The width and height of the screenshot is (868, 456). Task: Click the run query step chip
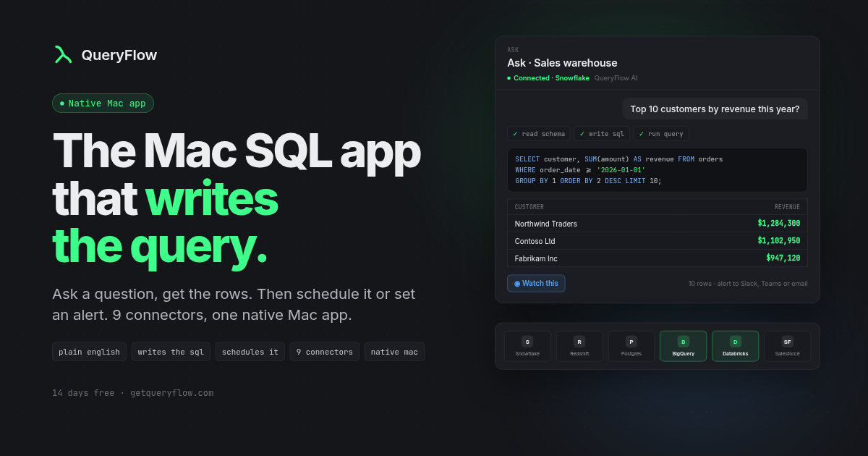662,134
